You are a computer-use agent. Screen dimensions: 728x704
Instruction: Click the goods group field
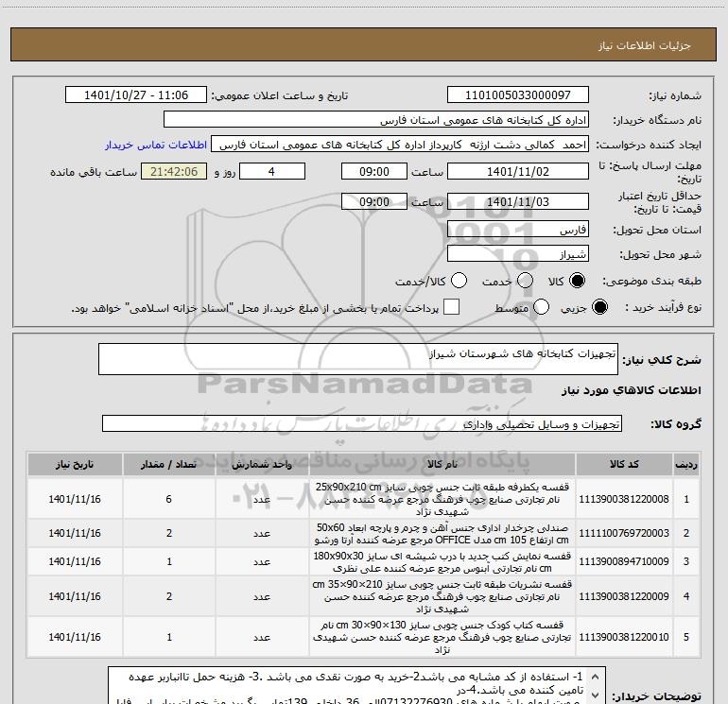362,423
